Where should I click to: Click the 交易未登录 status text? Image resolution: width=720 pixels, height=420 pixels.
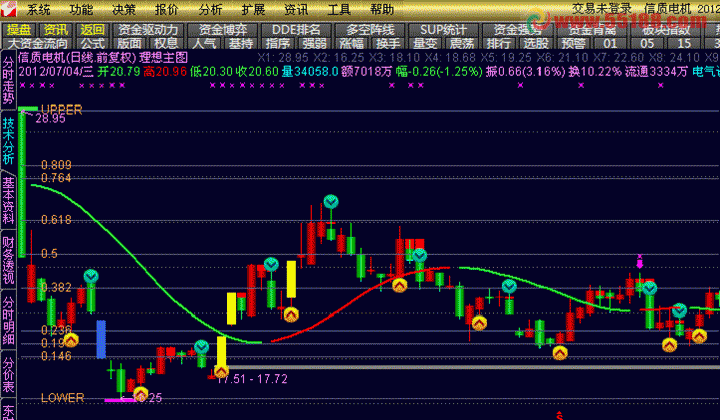tap(602, 9)
